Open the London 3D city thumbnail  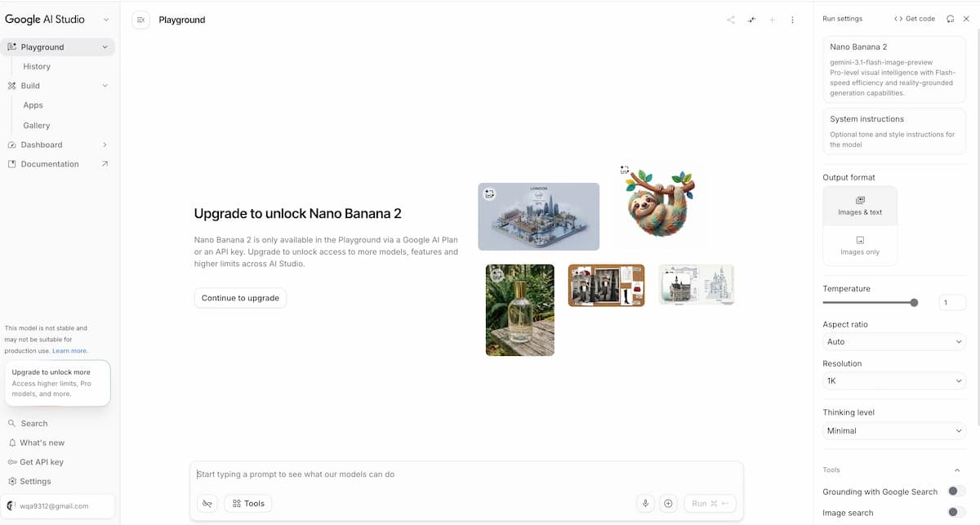pyautogui.click(x=539, y=216)
